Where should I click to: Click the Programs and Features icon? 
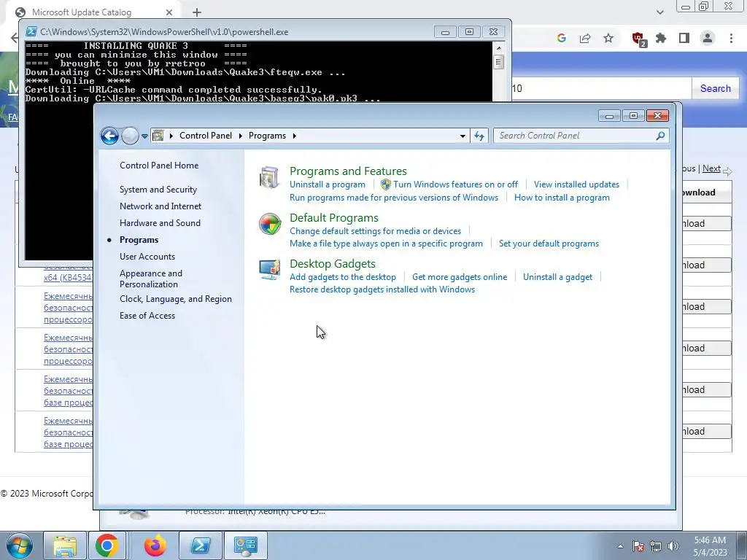pos(269,178)
